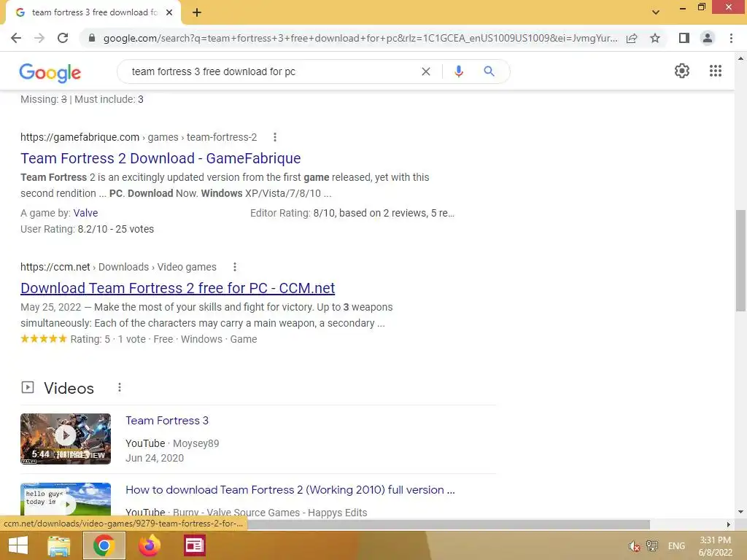Viewport: 747px width, 560px height.
Task: Click the Videos section play icon
Action: tap(28, 387)
